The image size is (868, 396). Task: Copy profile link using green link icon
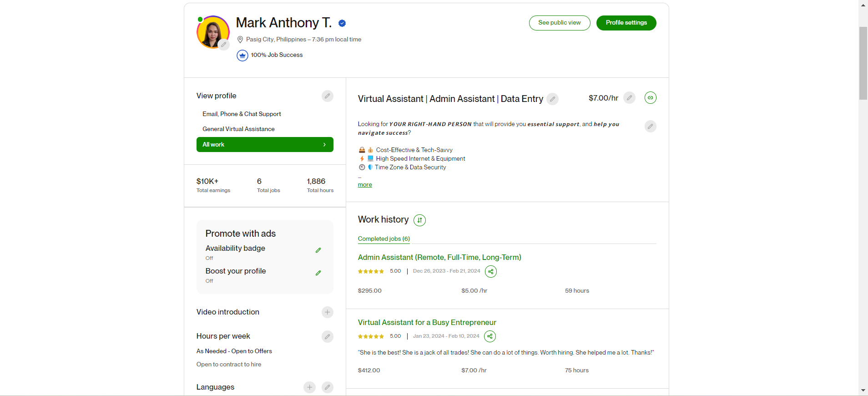650,98
